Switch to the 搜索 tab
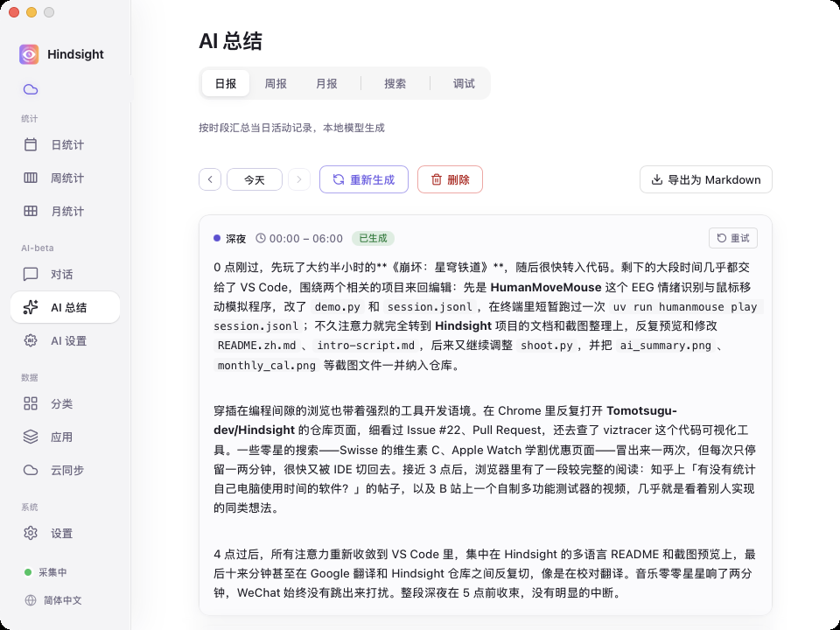The image size is (840, 630). tap(395, 84)
